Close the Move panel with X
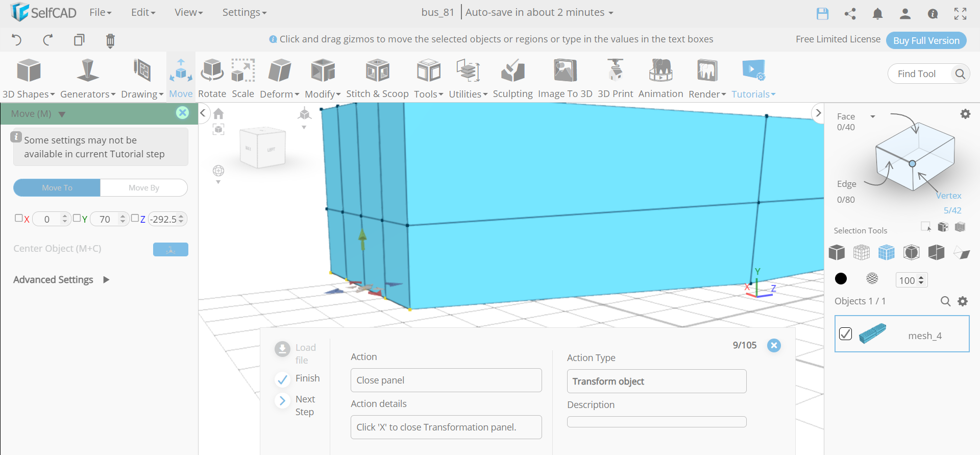This screenshot has height=455, width=980. click(182, 113)
